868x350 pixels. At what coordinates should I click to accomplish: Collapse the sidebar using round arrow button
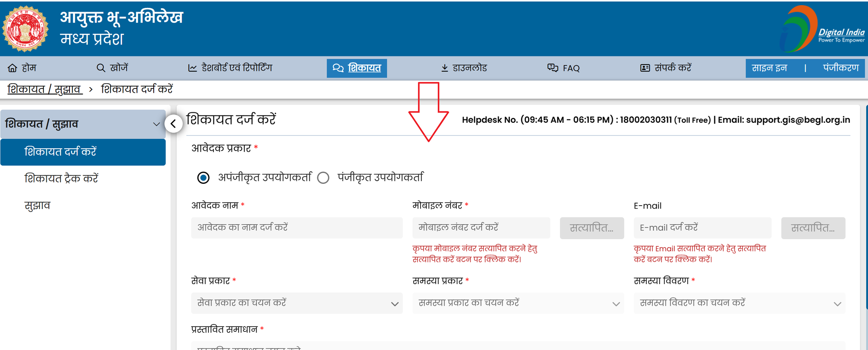[x=174, y=124]
